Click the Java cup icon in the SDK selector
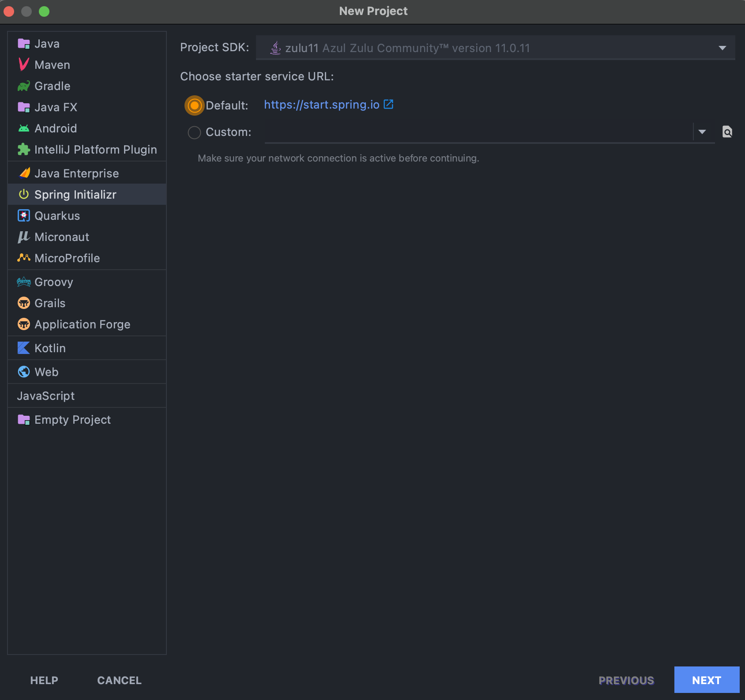The width and height of the screenshot is (745, 700). (x=275, y=48)
